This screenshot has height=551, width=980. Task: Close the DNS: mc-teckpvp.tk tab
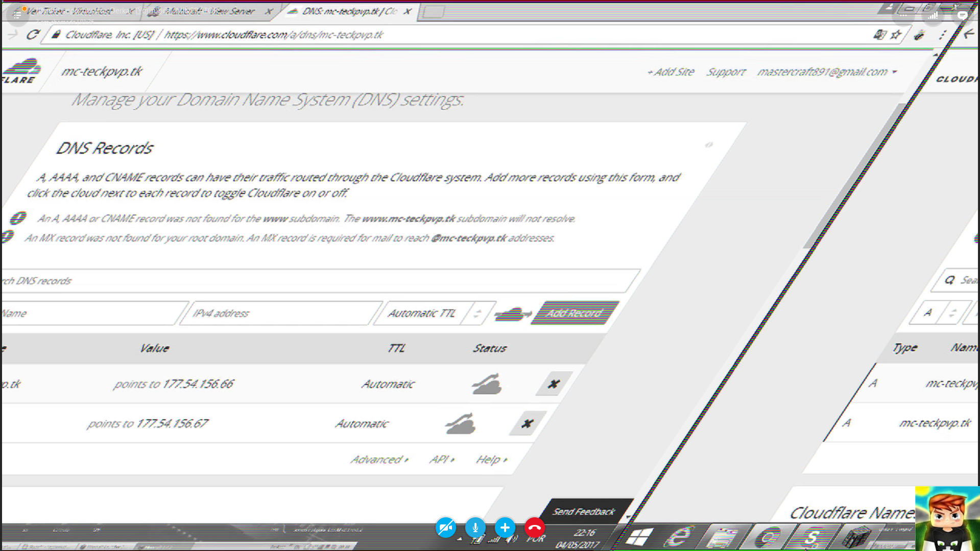407,11
